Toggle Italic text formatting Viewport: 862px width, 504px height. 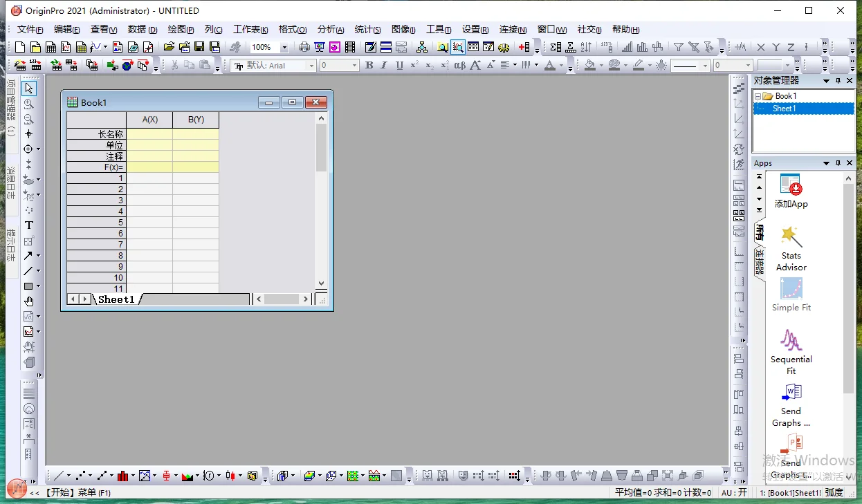(x=384, y=66)
